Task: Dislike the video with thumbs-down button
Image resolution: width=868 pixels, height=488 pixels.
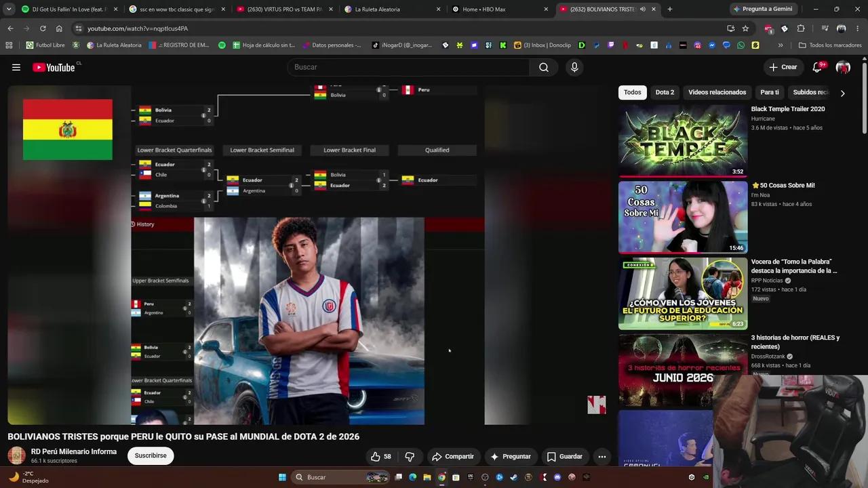Action: click(x=410, y=456)
